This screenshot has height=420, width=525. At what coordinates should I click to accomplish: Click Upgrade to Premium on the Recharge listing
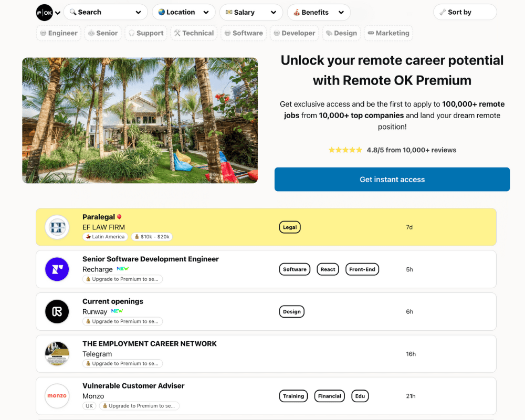tap(122, 279)
